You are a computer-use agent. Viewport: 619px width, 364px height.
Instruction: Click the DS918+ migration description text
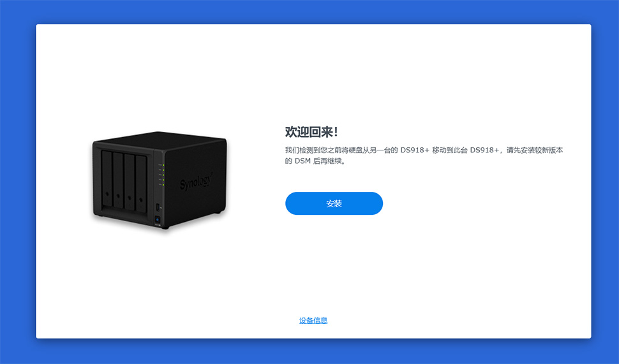424,156
